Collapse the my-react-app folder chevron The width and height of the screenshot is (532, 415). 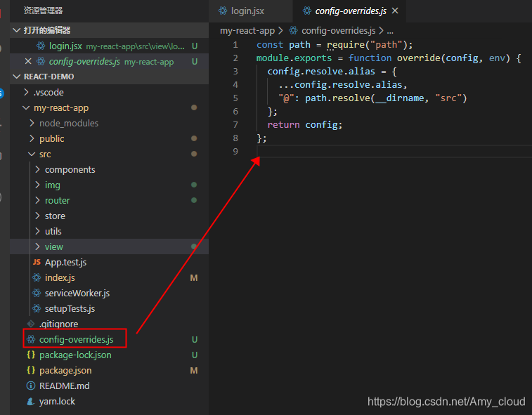tap(26, 108)
